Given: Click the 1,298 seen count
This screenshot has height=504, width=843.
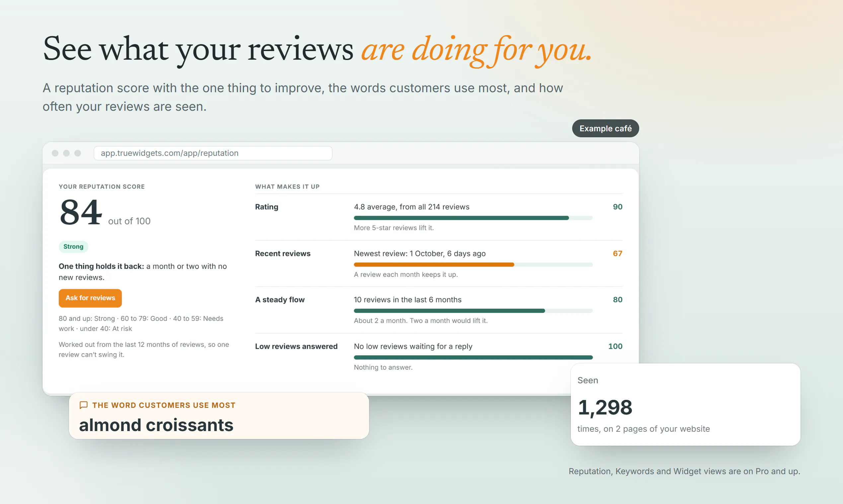Looking at the screenshot, I should [605, 407].
